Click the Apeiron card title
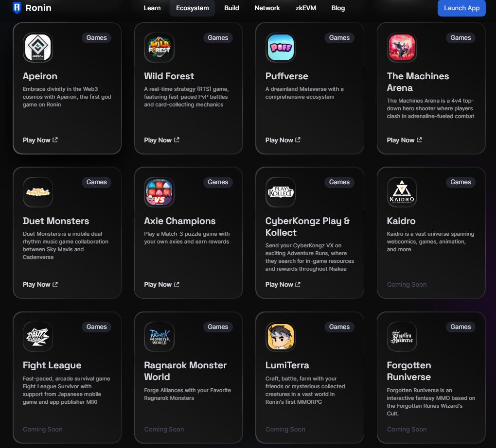Screen dimensions: 496x448 pyautogui.click(x=40, y=76)
